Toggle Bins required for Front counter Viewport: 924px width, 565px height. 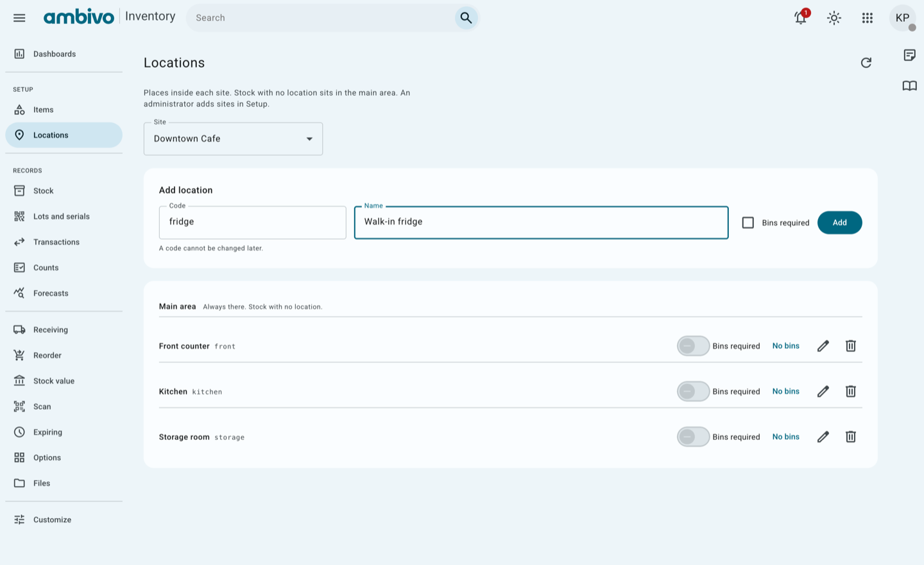tap(693, 346)
